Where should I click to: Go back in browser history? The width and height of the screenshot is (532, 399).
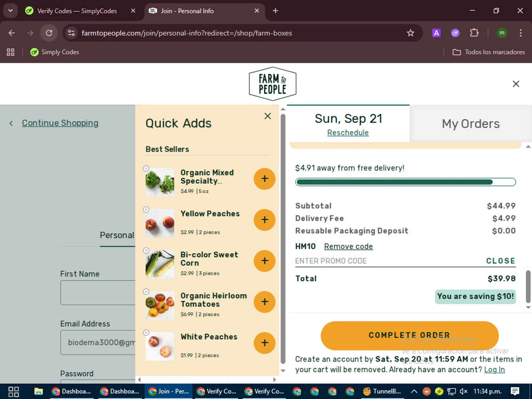pos(12,33)
